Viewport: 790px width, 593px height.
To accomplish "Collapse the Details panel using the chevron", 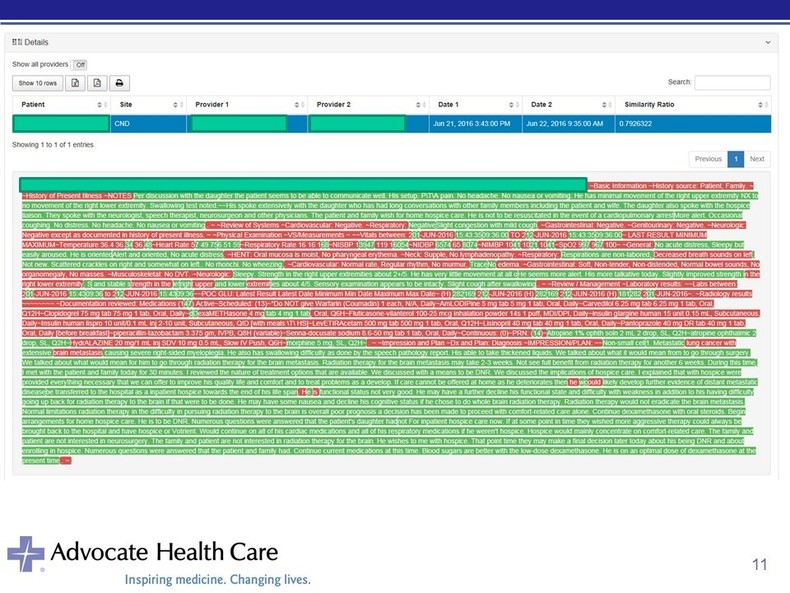I will pos(768,43).
